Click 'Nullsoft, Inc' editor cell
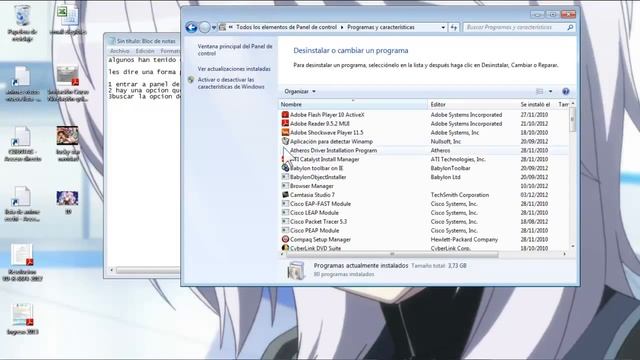640x360 pixels. click(x=445, y=142)
